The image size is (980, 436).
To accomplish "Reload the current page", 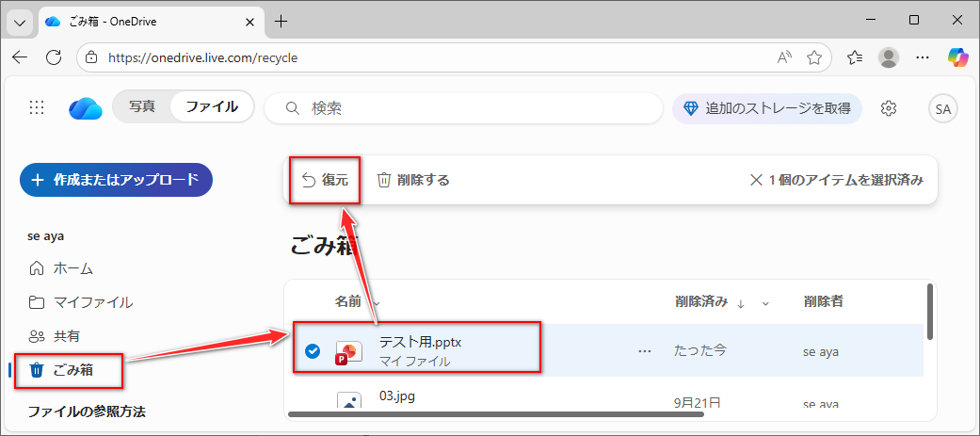I will tap(55, 58).
